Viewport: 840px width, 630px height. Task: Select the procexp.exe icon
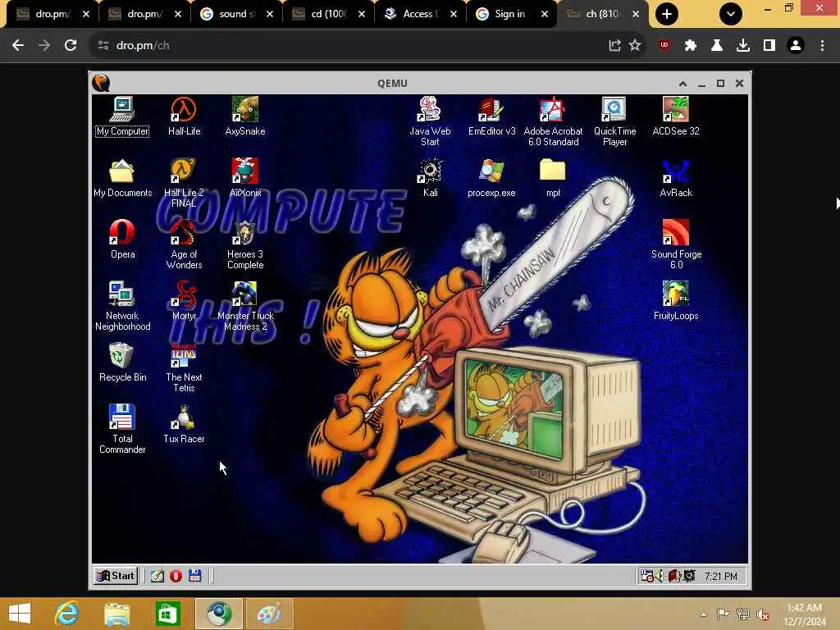click(x=491, y=178)
